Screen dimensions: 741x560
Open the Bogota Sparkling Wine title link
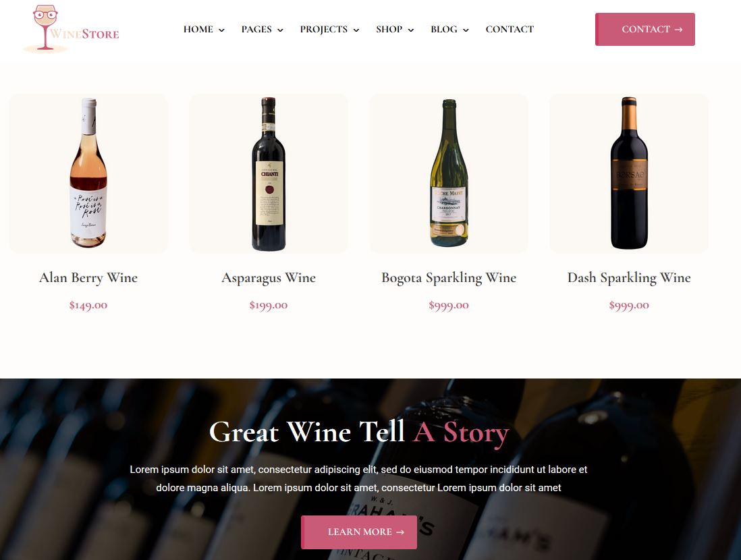tap(449, 278)
